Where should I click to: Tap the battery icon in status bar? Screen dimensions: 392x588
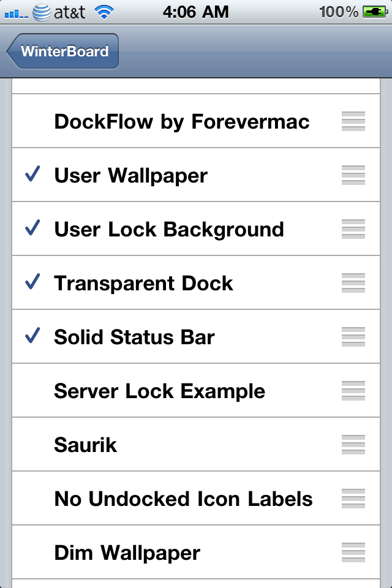[x=375, y=12]
